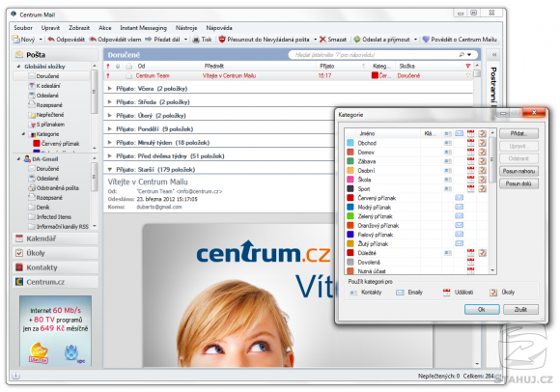Click the Škola pink color swatch
Viewport: 560px width, 392px height.
coord(350,180)
